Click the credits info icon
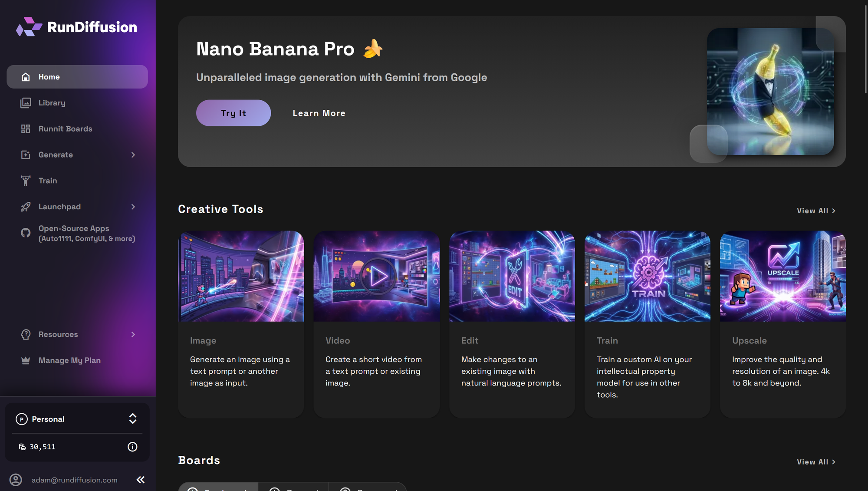Image resolution: width=868 pixels, height=491 pixels. click(132, 447)
